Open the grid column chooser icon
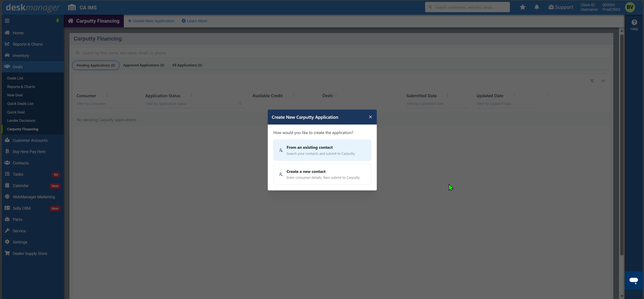644x299 pixels. pos(603,81)
